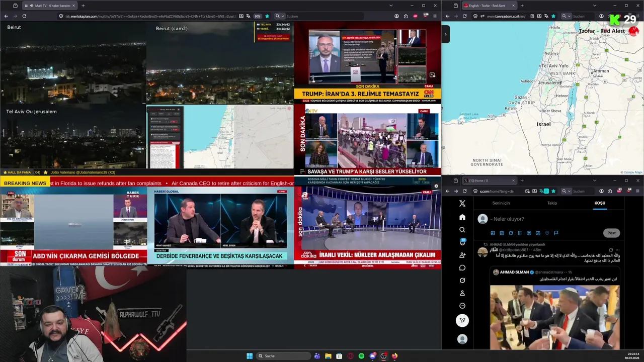Viewport: 644px width, 362px height.
Task: Open the tweet's three-dot more menu
Action: point(618,250)
